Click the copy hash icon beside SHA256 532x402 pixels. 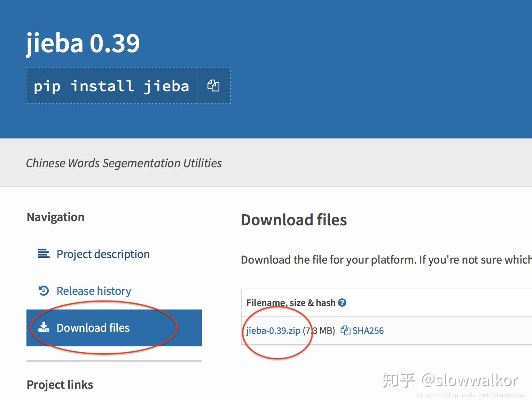pos(345,330)
